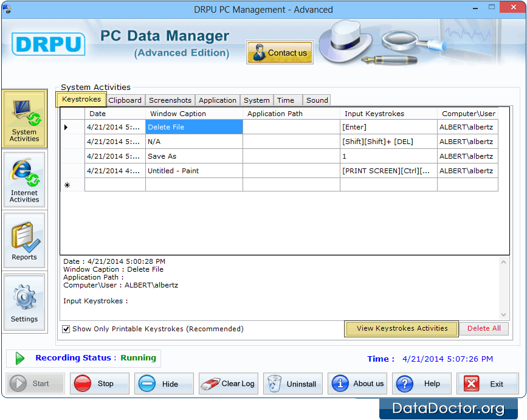This screenshot has height=420, width=527.
Task: Click the Contact us button
Action: coord(280,52)
